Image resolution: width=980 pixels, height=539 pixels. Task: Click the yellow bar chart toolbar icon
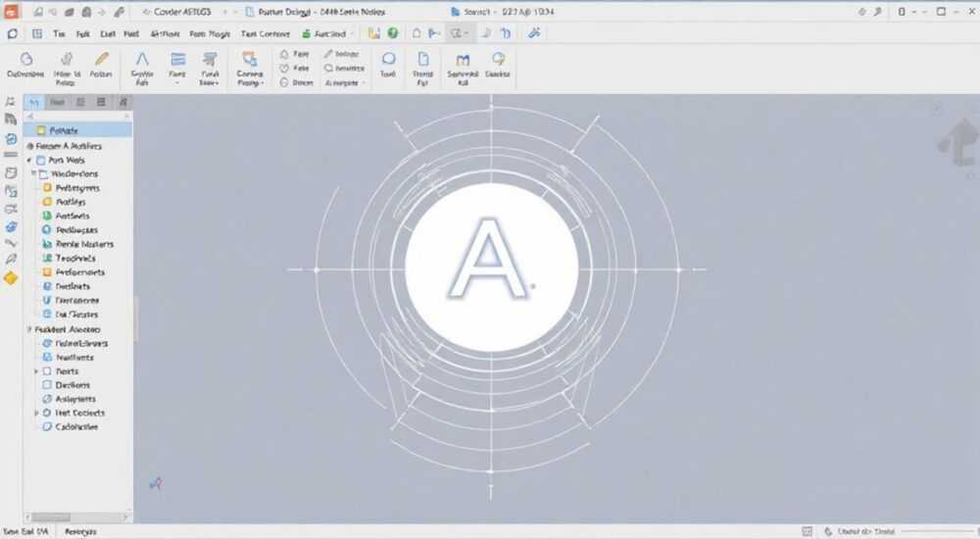(x=373, y=33)
